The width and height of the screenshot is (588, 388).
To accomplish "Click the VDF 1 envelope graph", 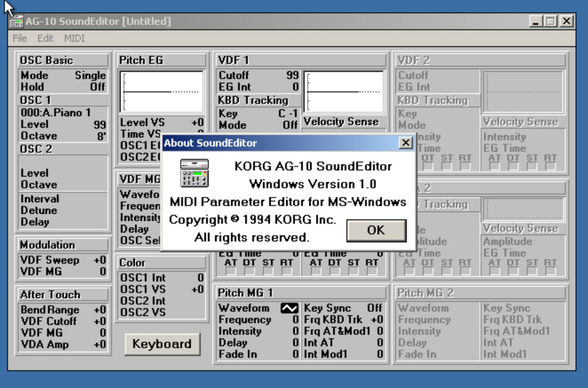I will (x=344, y=92).
